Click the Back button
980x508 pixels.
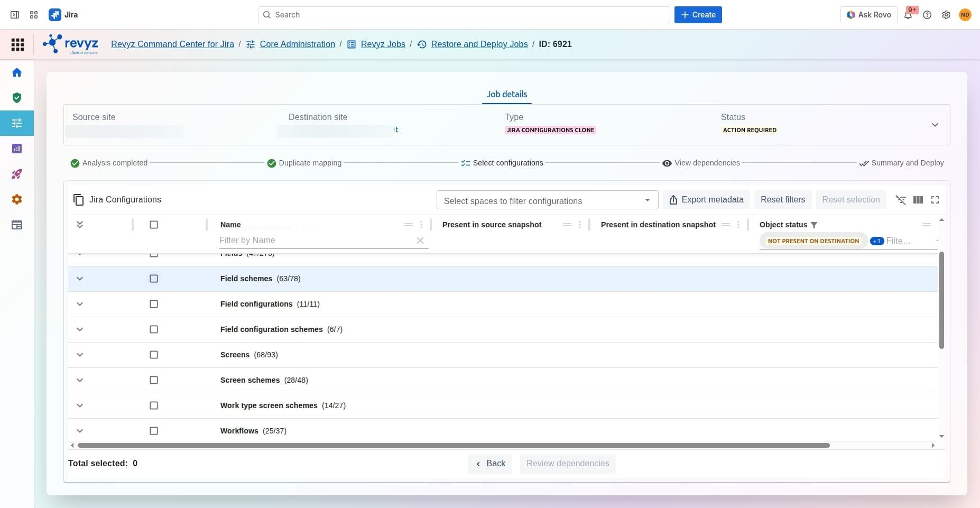(x=490, y=464)
